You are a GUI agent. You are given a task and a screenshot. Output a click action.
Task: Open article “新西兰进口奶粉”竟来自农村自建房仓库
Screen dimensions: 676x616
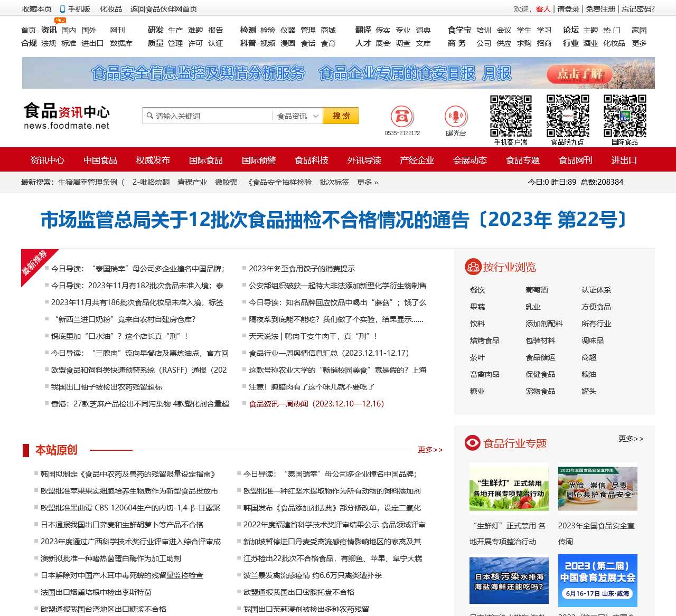pyautogui.click(x=125, y=319)
